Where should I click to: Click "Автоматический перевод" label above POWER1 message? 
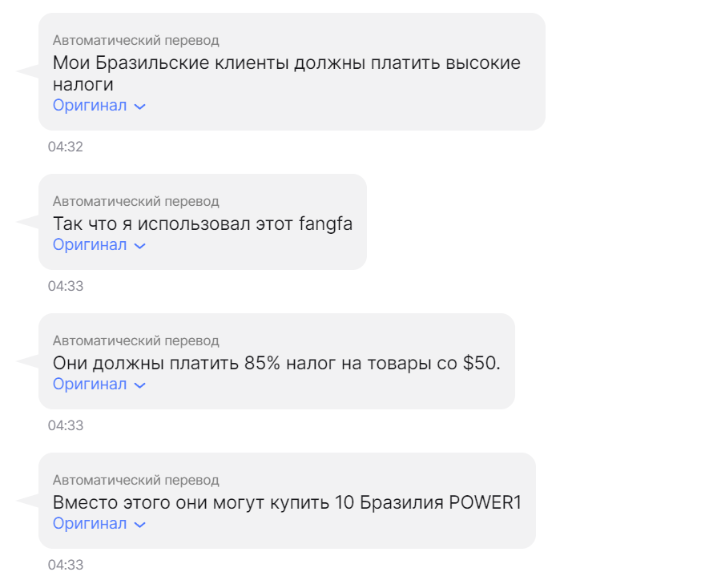point(135,481)
